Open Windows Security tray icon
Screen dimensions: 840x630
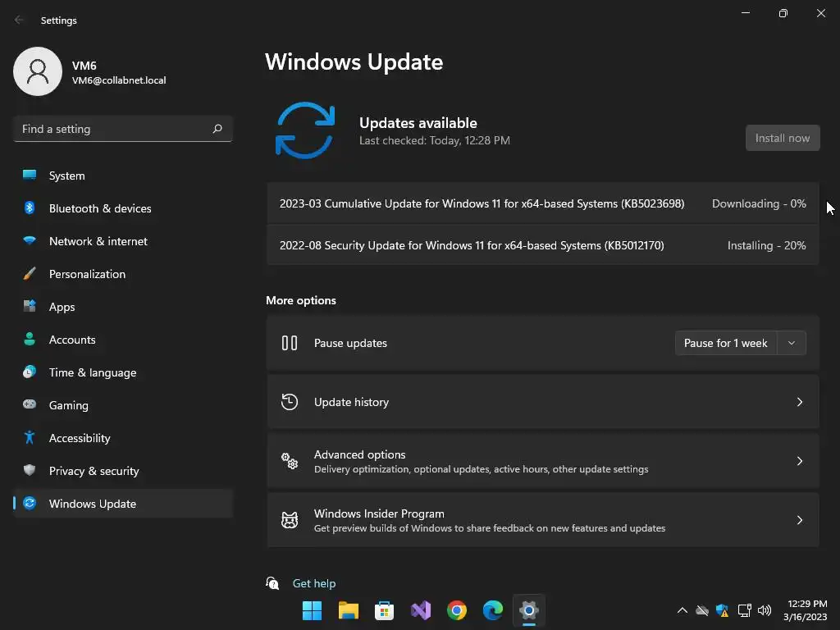click(x=722, y=610)
